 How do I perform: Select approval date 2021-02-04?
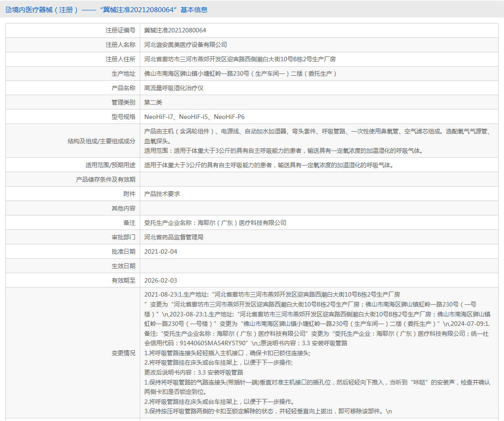click(161, 252)
